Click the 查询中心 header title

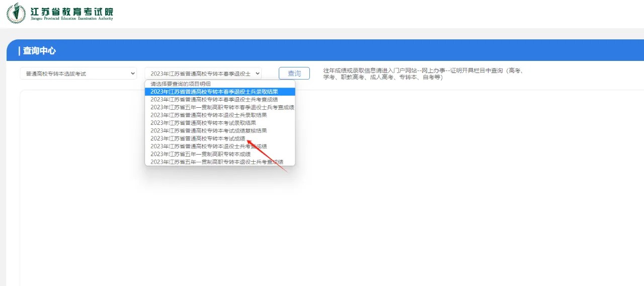(x=39, y=51)
